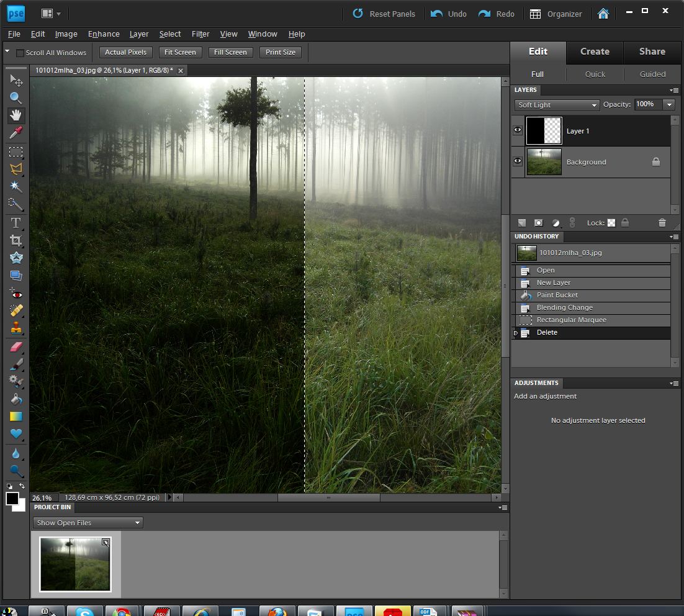684x616 pixels.
Task: Enable Scroll All Windows checkbox
Action: [20, 53]
